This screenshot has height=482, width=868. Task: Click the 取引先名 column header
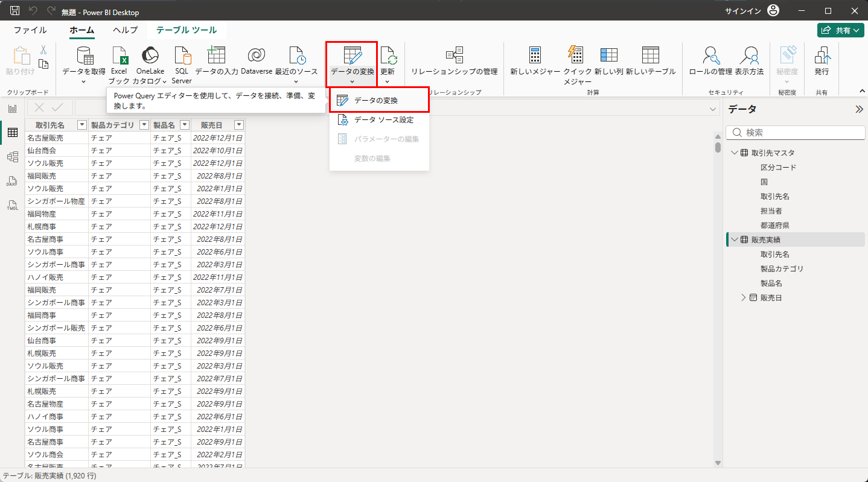click(x=50, y=125)
